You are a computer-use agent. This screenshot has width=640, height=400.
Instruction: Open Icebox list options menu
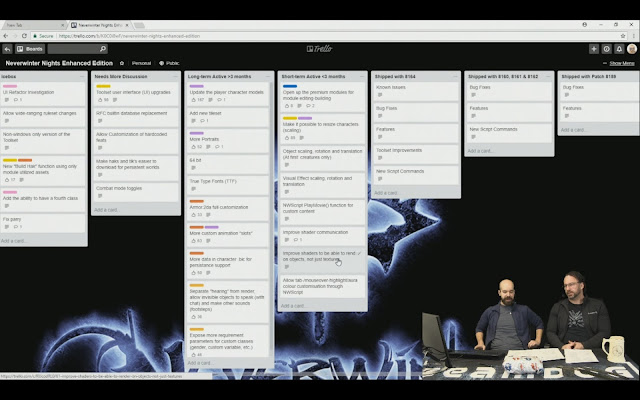[82, 76]
